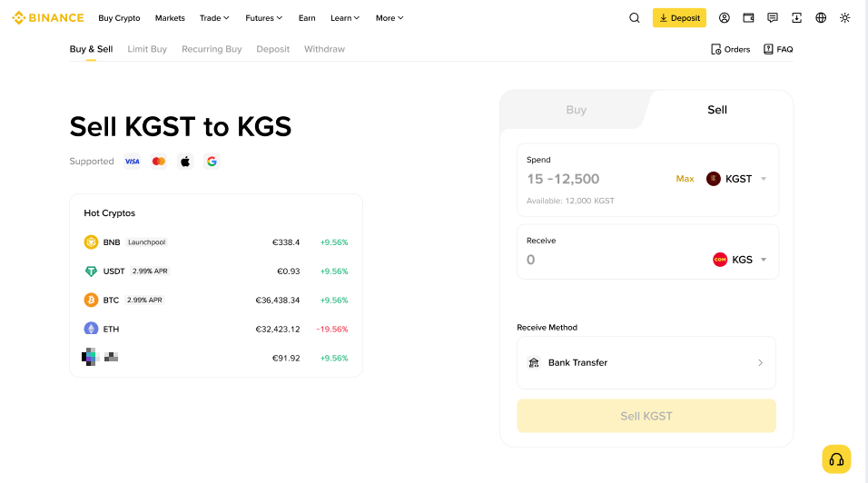This screenshot has width=868, height=483.
Task: Open the Trade menu in navigation
Action: (214, 18)
